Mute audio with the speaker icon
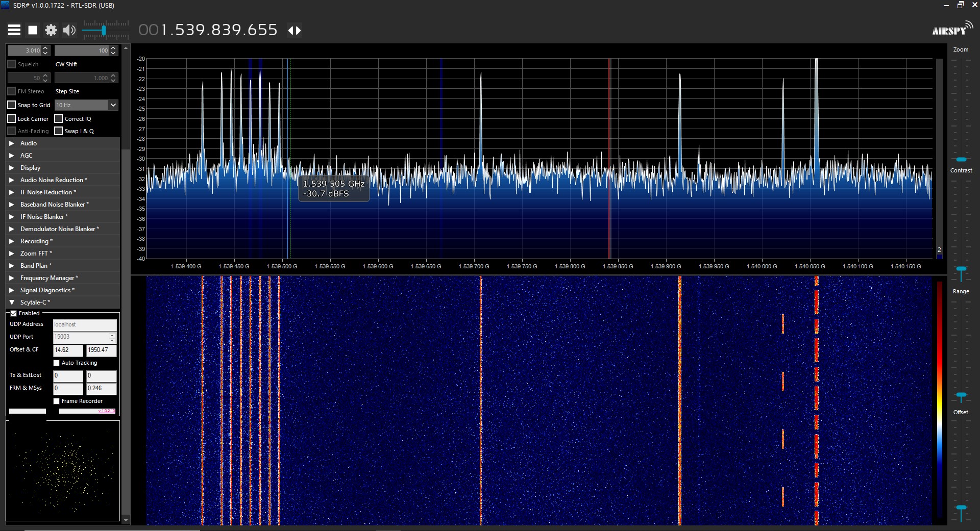 pos(68,30)
